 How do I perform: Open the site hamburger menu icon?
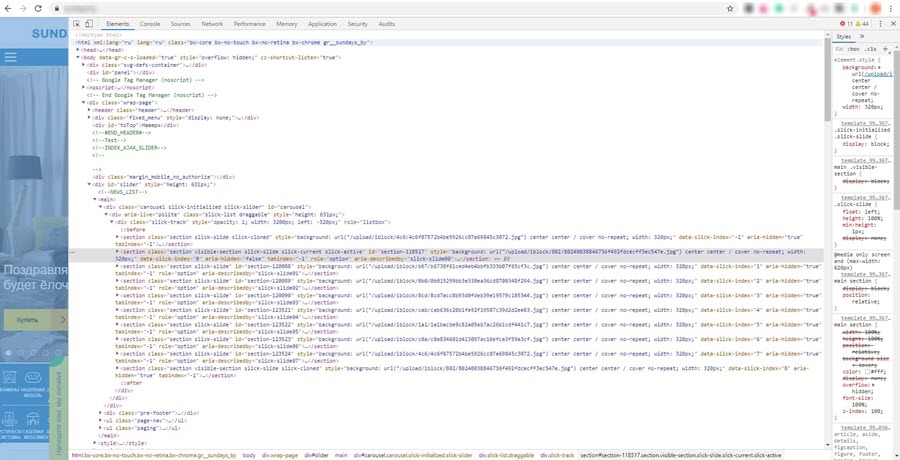[x=10, y=57]
